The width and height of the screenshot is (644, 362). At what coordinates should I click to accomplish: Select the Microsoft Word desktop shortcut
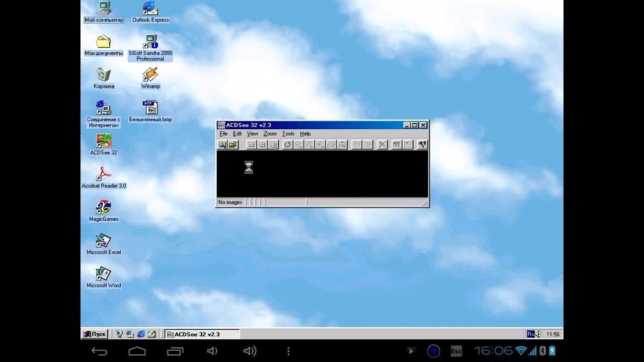point(104,278)
